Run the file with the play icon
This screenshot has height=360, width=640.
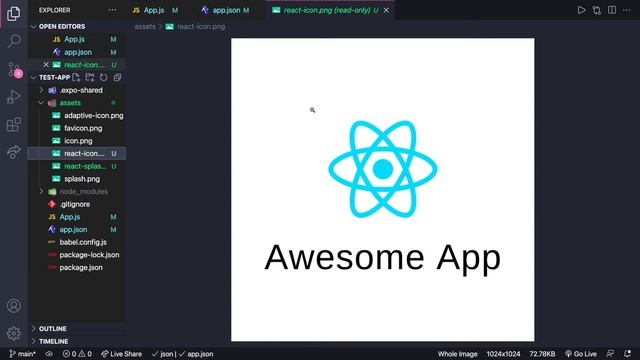pyautogui.click(x=581, y=10)
